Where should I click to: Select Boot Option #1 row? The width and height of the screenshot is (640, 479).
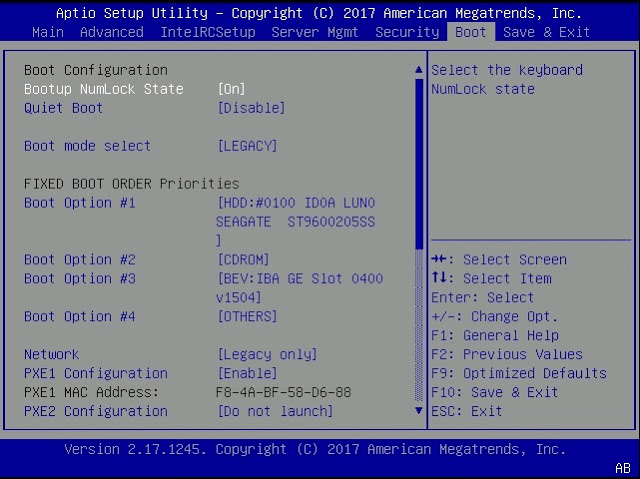[80, 203]
